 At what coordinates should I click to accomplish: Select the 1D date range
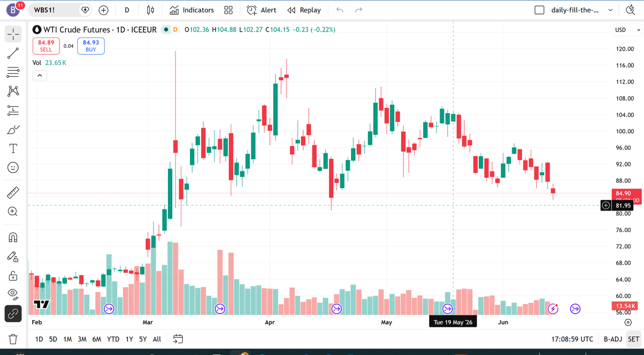pyautogui.click(x=39, y=339)
